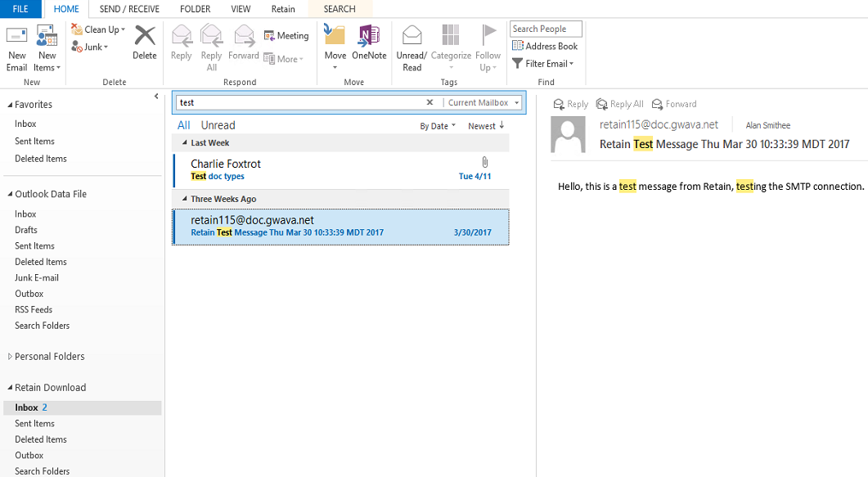This screenshot has height=477, width=868.
Task: Switch to the FOLDER tab
Action: click(x=196, y=9)
